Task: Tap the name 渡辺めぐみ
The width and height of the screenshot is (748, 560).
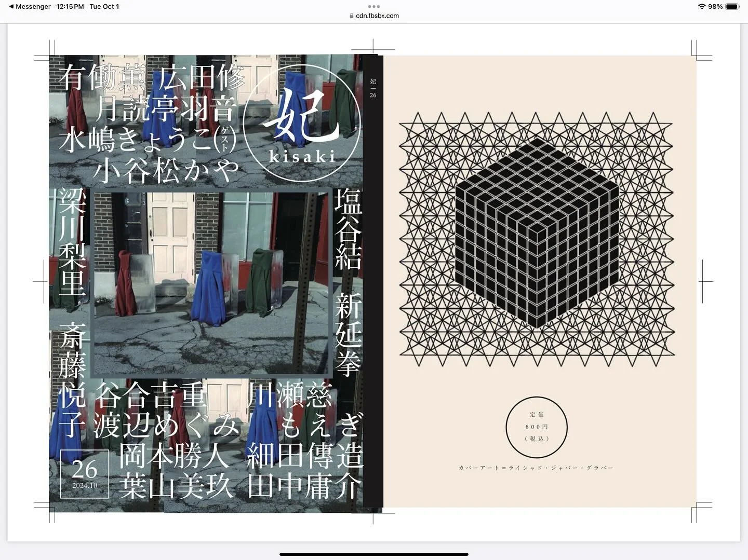Action: click(166, 425)
